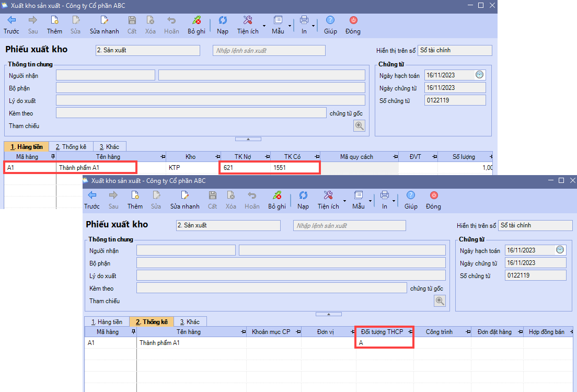Viewport: 577px width, 392px height.
Task: Click the Nạp reload icon in the front window
Action: [303, 195]
